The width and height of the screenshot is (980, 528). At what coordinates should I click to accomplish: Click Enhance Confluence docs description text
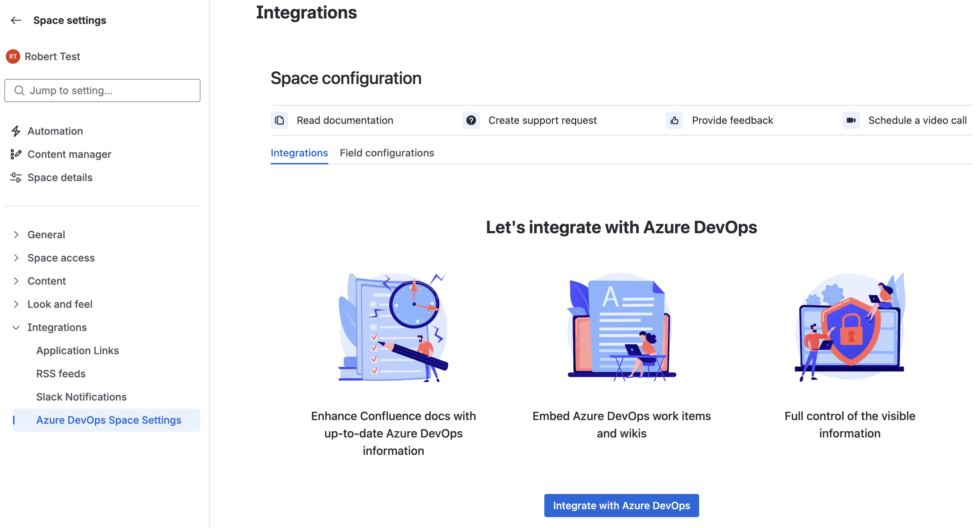click(x=393, y=433)
